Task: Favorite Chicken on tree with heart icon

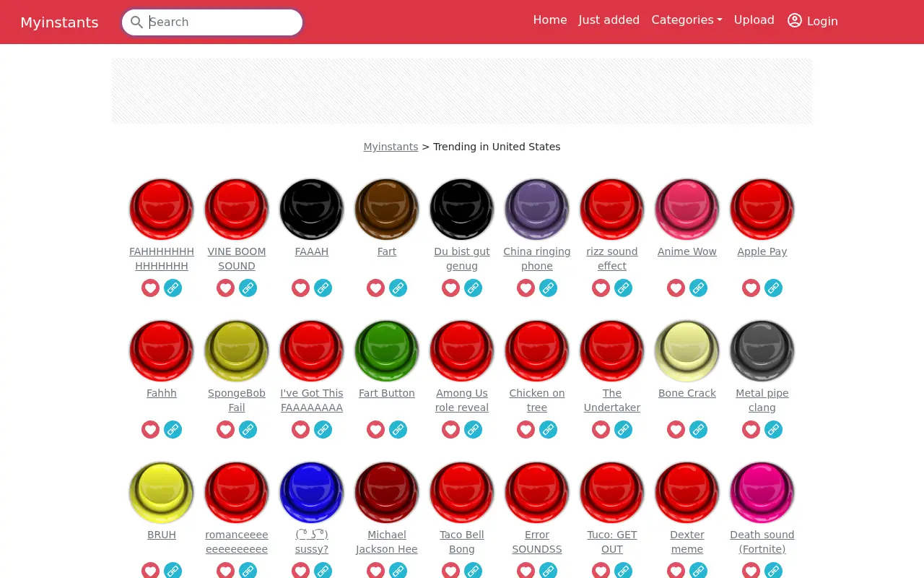Action: click(526, 430)
